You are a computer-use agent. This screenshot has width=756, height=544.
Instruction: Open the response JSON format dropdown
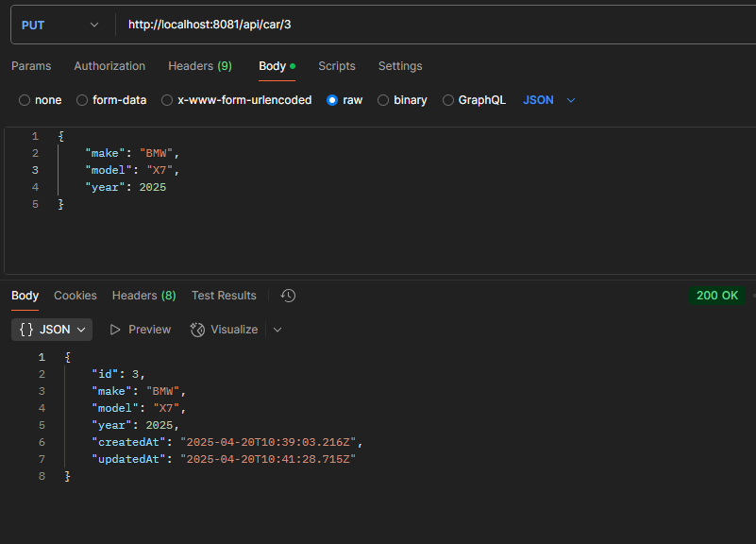pos(52,330)
